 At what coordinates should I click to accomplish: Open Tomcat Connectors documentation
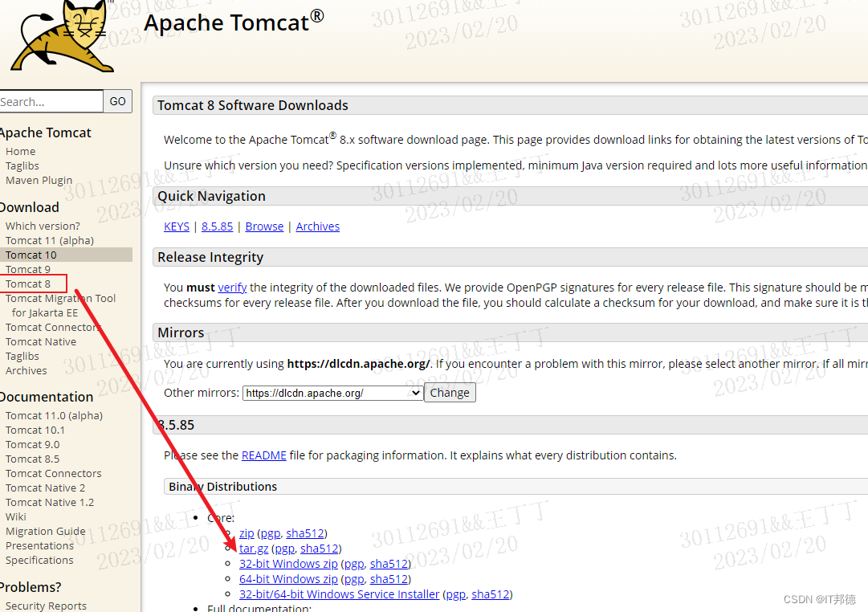tap(54, 473)
